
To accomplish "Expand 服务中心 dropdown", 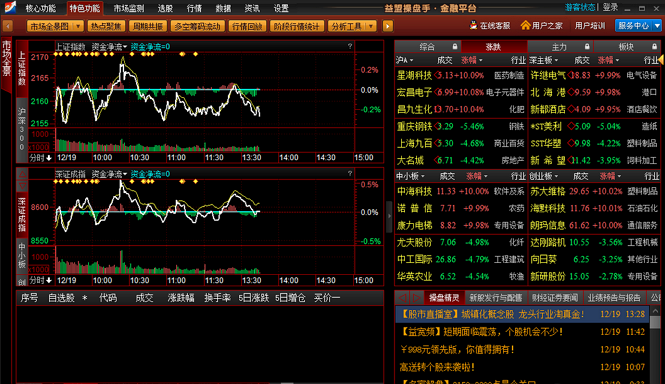I will click(x=657, y=26).
